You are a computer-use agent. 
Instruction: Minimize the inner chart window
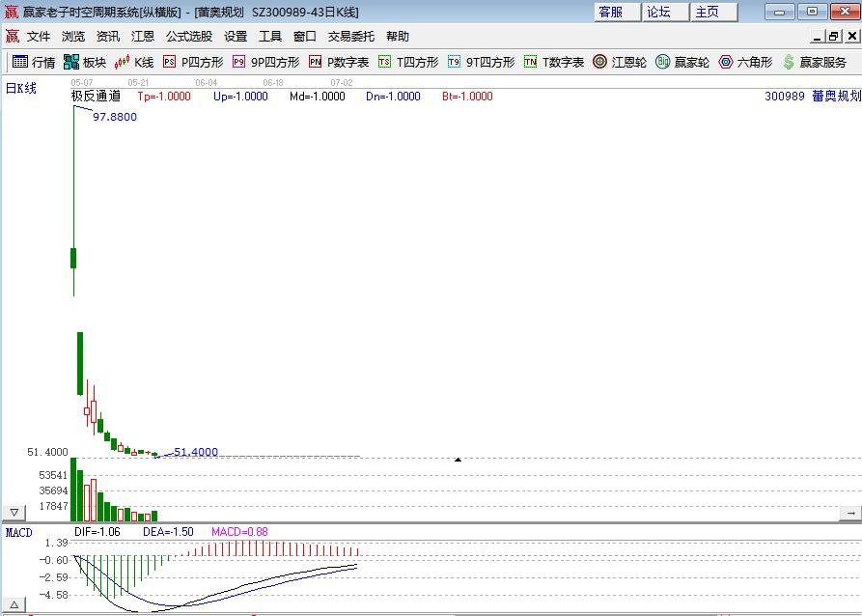pos(818,37)
